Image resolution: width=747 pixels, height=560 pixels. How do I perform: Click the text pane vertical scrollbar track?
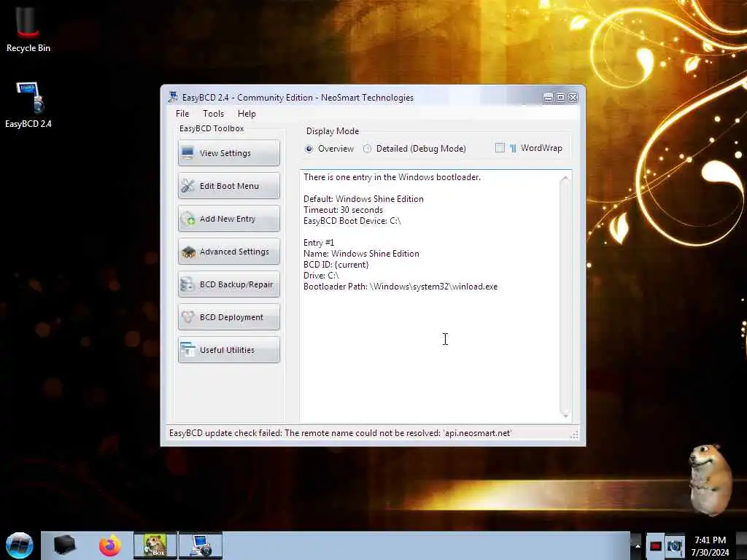(x=565, y=297)
